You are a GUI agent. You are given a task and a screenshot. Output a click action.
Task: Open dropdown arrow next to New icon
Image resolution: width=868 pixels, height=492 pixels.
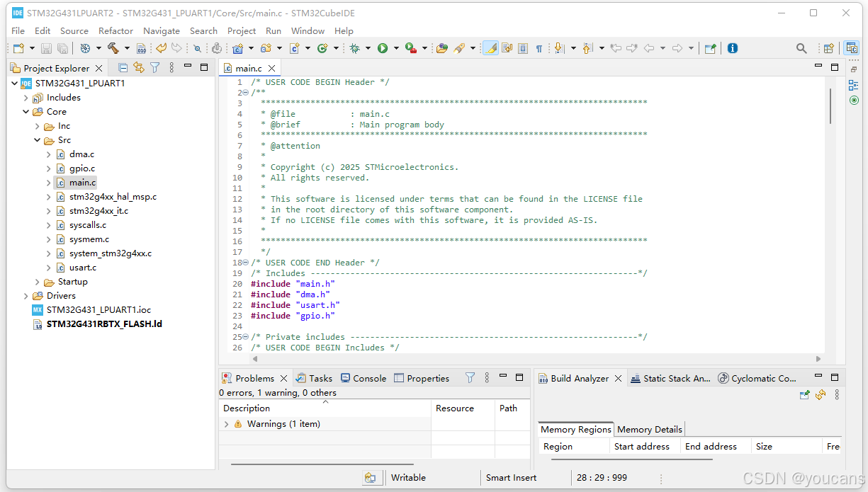[x=32, y=48]
